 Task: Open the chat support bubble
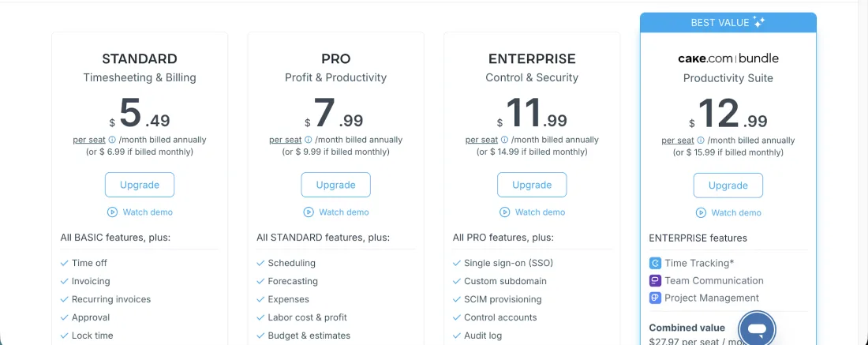pos(758,328)
